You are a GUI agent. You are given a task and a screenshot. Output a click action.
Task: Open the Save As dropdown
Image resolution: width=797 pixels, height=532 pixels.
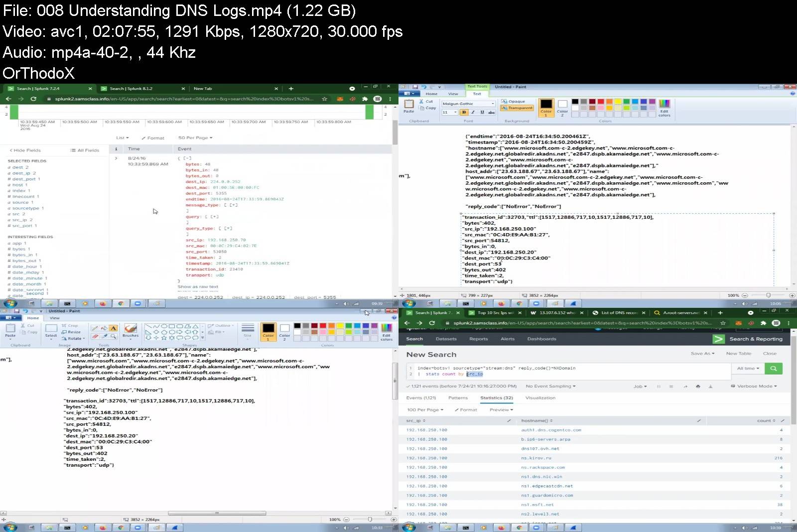click(702, 353)
